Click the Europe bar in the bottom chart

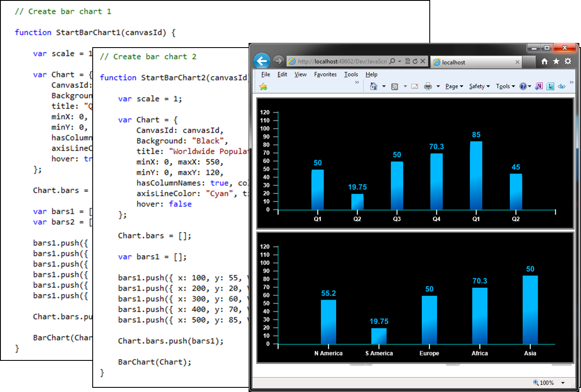click(x=429, y=320)
